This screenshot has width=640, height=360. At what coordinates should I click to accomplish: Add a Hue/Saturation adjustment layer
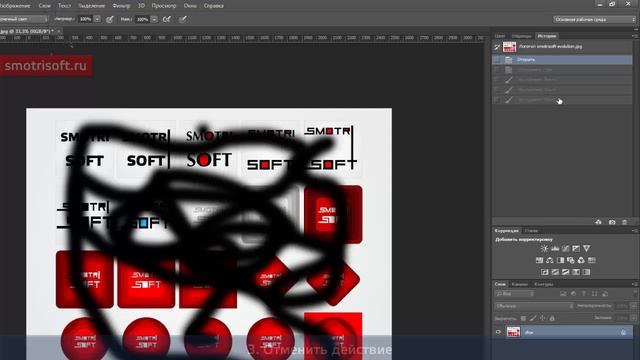point(540,260)
